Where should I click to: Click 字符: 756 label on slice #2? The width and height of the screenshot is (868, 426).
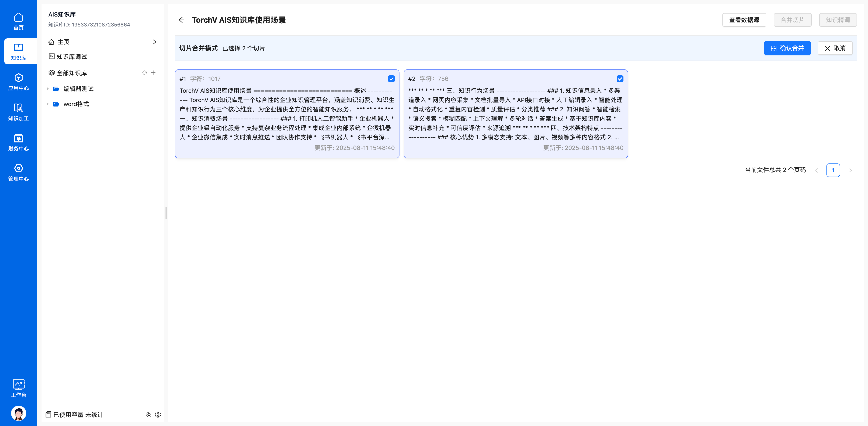click(x=434, y=79)
